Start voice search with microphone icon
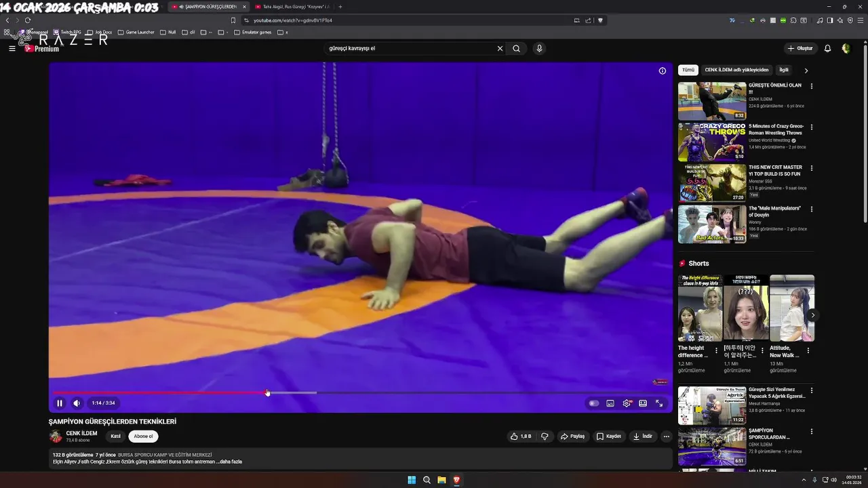The image size is (868, 488). coord(539,48)
